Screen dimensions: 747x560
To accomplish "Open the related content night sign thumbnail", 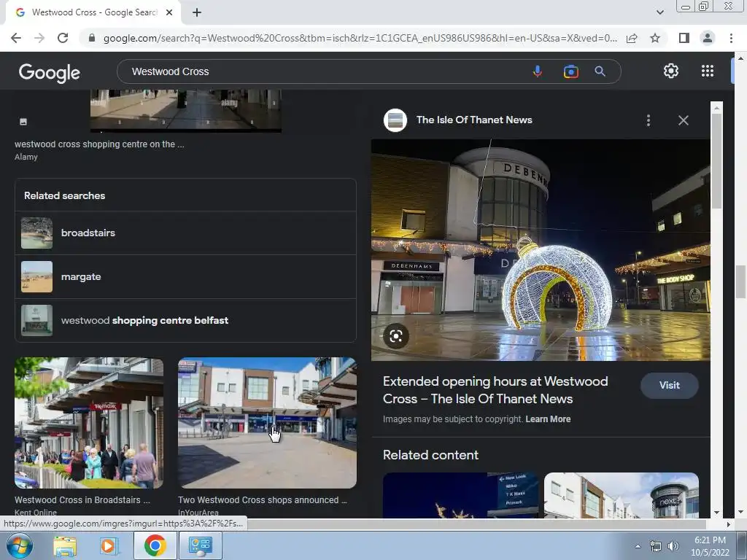I will click(x=461, y=495).
